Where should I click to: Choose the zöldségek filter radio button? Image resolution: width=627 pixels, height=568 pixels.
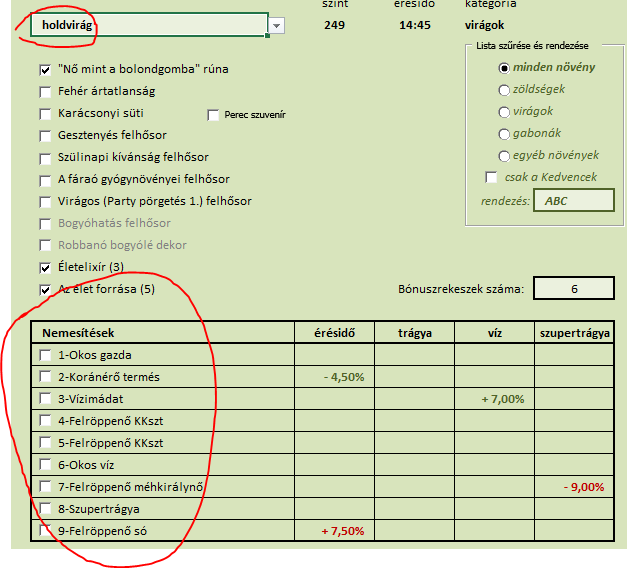(504, 90)
